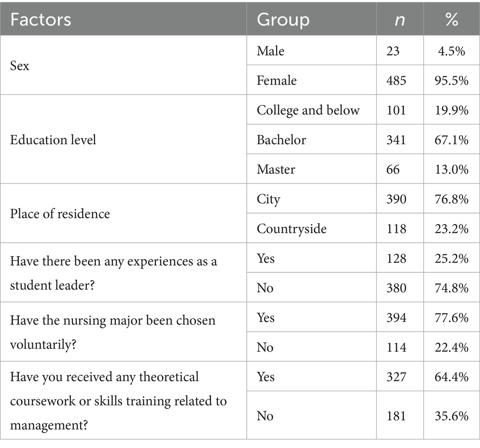Click the Group column header

283,20
